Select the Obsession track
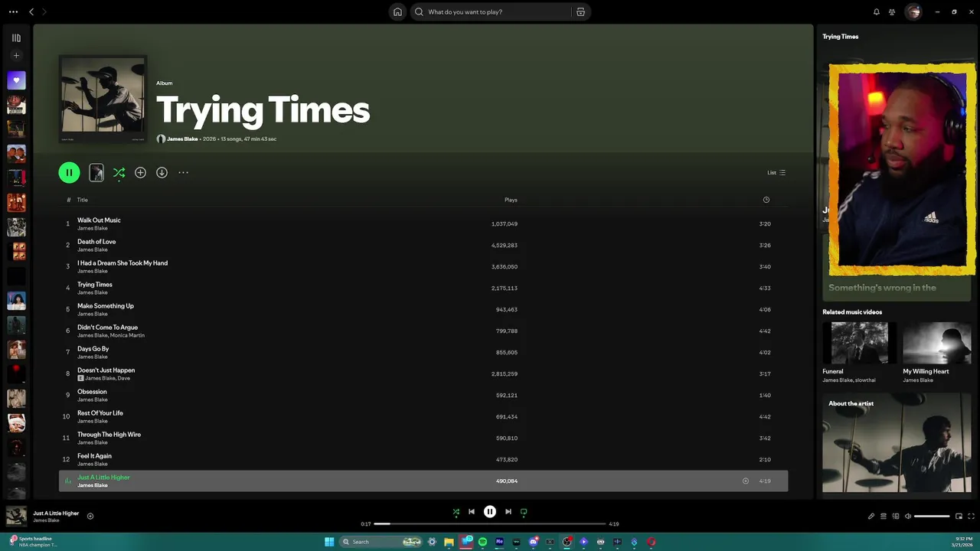The height and width of the screenshot is (551, 980). [423, 395]
